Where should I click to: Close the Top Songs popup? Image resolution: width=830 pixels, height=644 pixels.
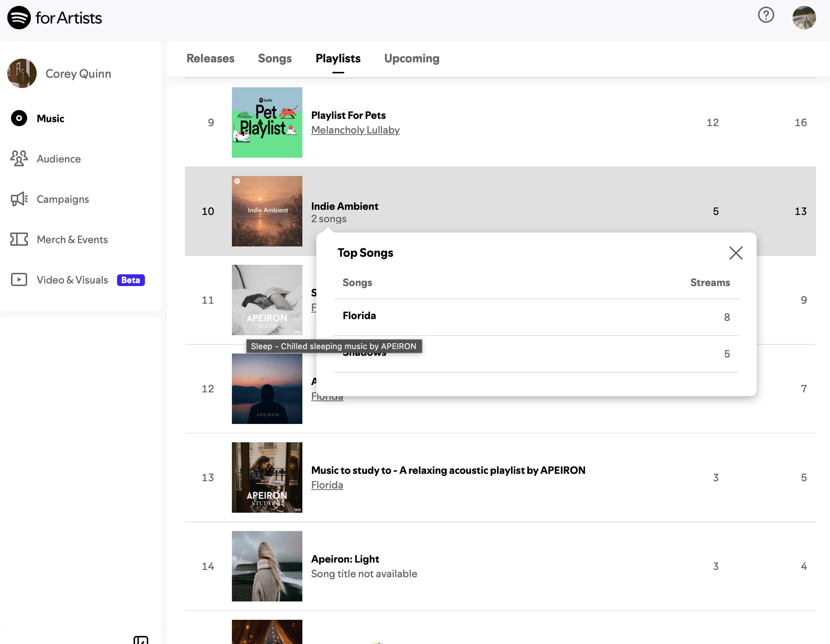(735, 253)
